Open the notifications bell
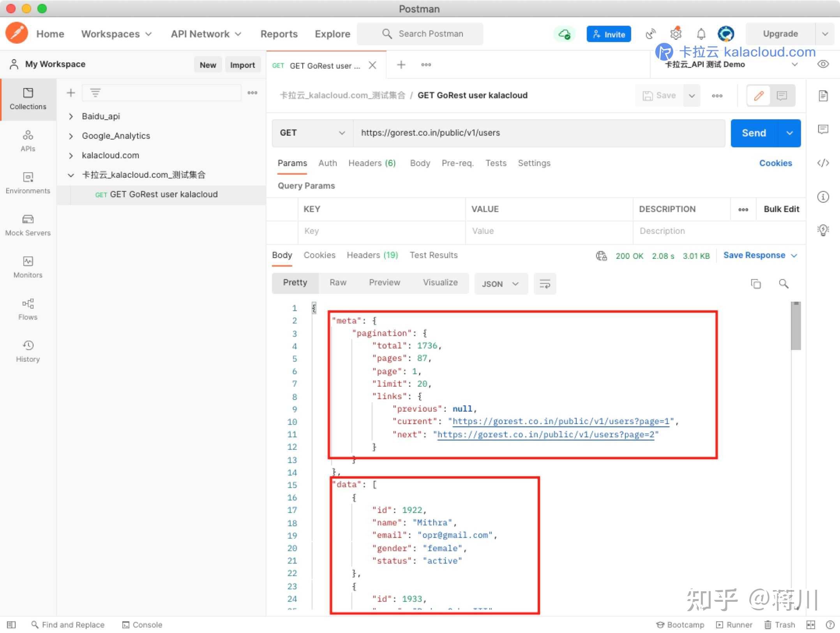The width and height of the screenshot is (840, 633). tap(701, 34)
